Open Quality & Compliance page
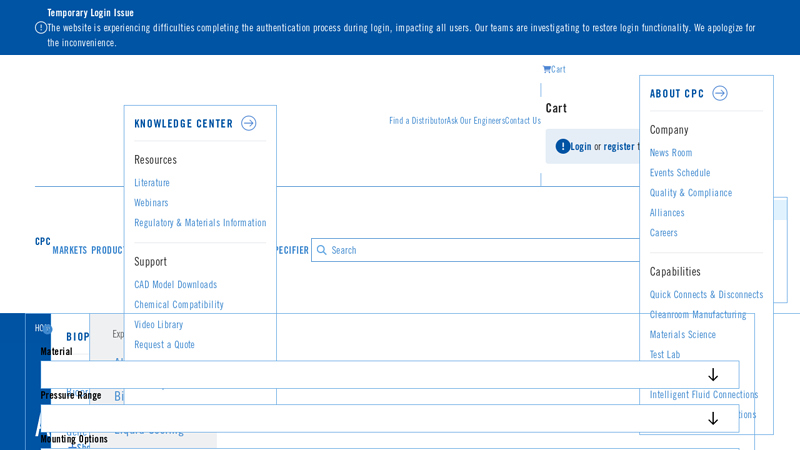The image size is (800, 450). point(691,193)
